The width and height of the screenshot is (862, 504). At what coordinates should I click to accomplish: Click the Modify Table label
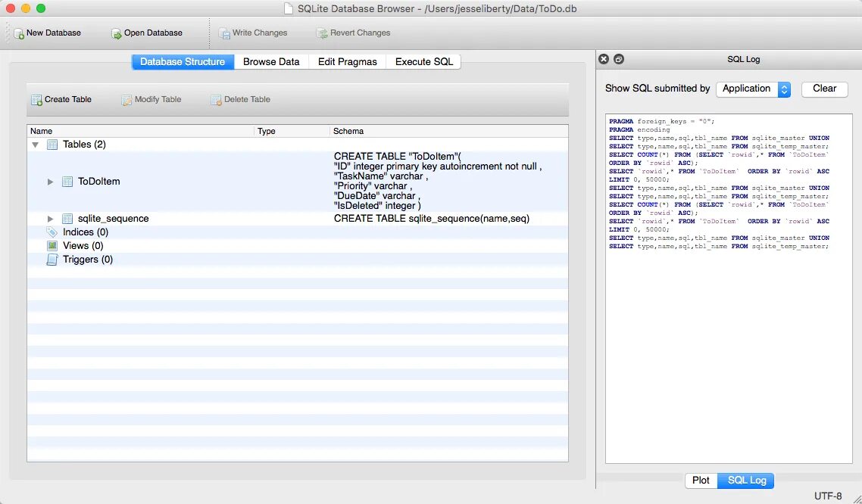(158, 99)
